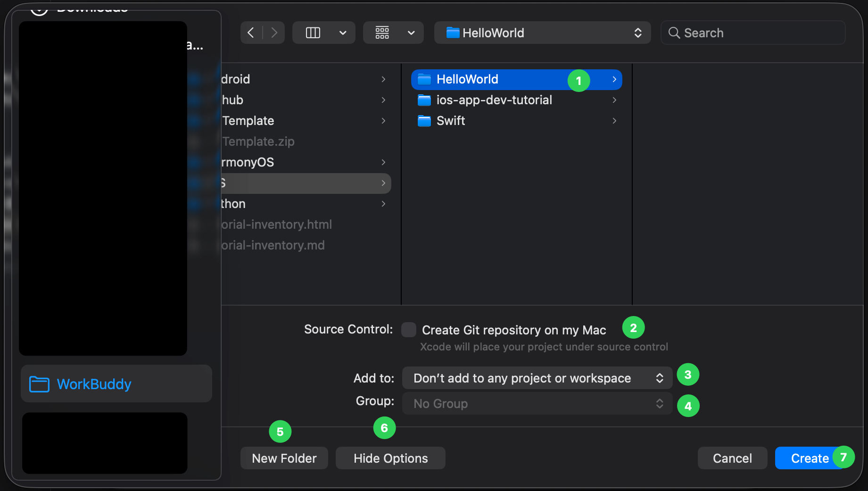Select WorkBuddy in the sidebar

coord(116,384)
